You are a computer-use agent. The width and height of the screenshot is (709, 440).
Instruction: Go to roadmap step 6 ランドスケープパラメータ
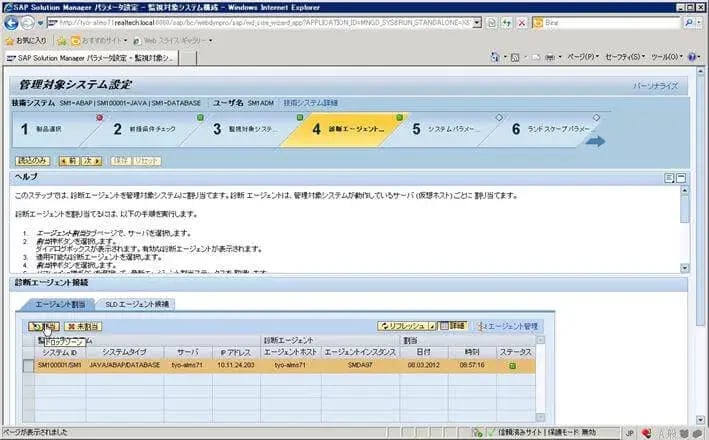click(552, 129)
